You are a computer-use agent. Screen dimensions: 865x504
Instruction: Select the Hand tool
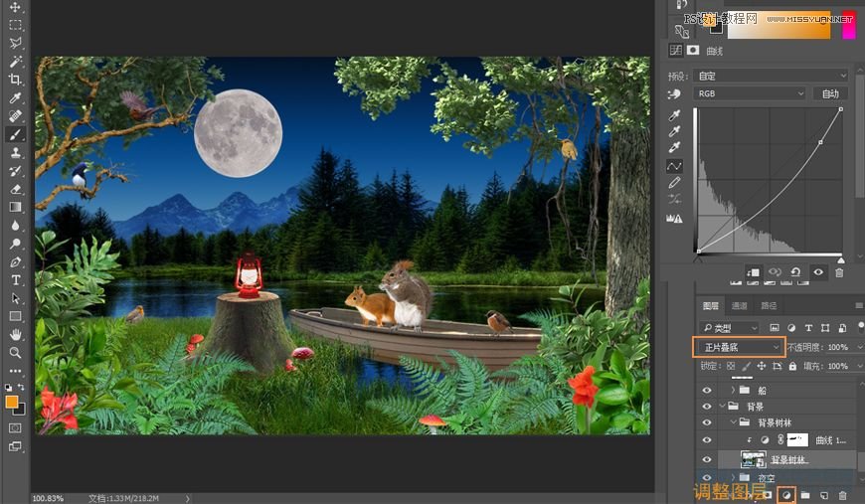15,335
